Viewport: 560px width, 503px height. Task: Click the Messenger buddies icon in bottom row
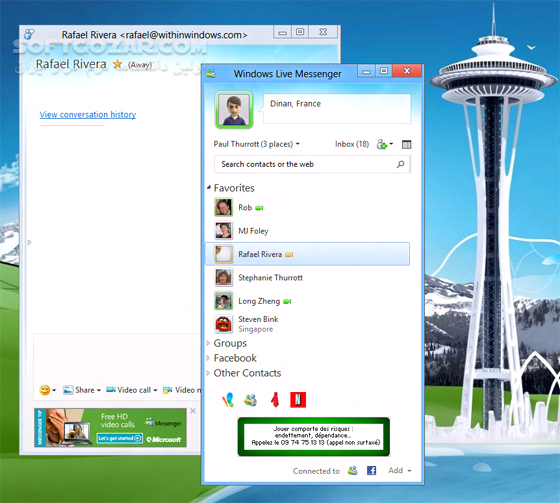coord(250,400)
